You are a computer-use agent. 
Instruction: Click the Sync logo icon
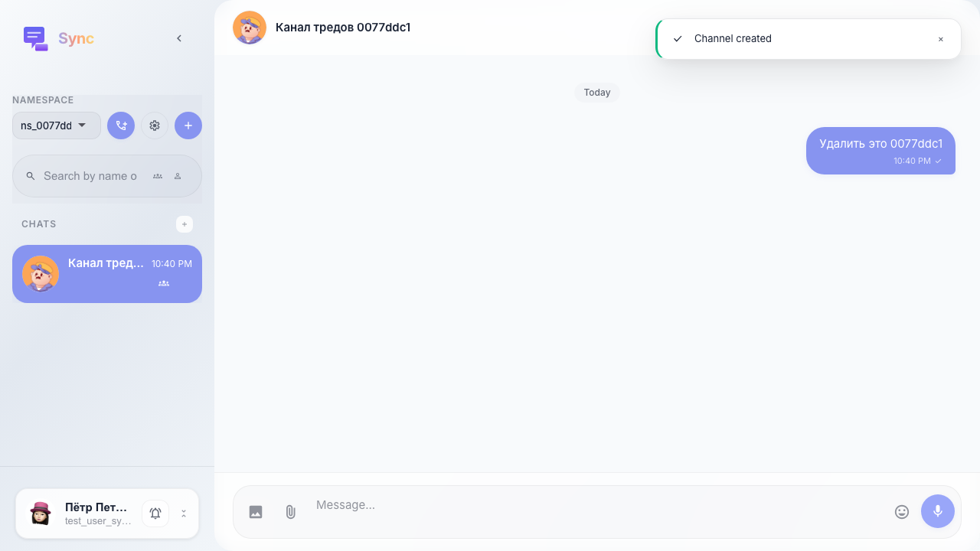click(35, 38)
